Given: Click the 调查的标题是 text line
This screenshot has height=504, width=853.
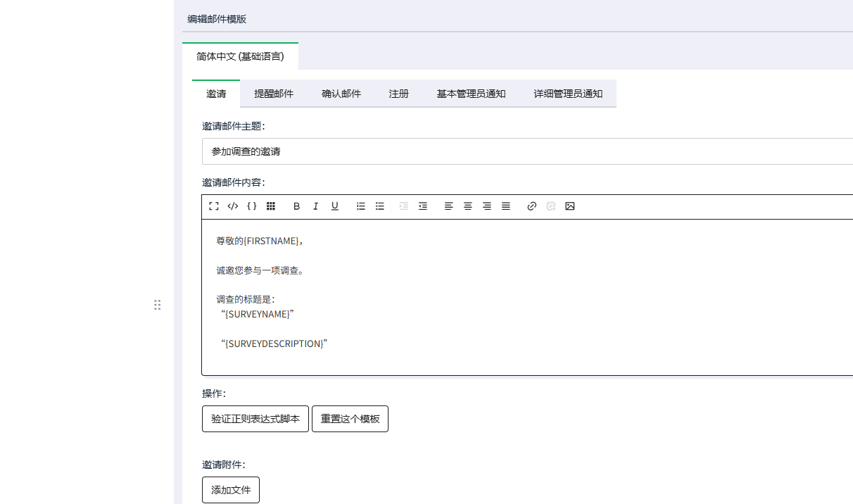Looking at the screenshot, I should coord(246,299).
